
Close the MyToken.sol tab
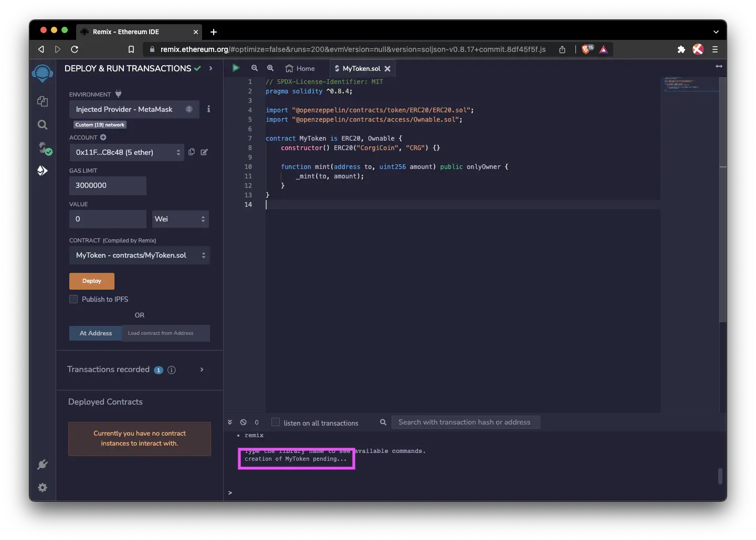pyautogui.click(x=388, y=68)
